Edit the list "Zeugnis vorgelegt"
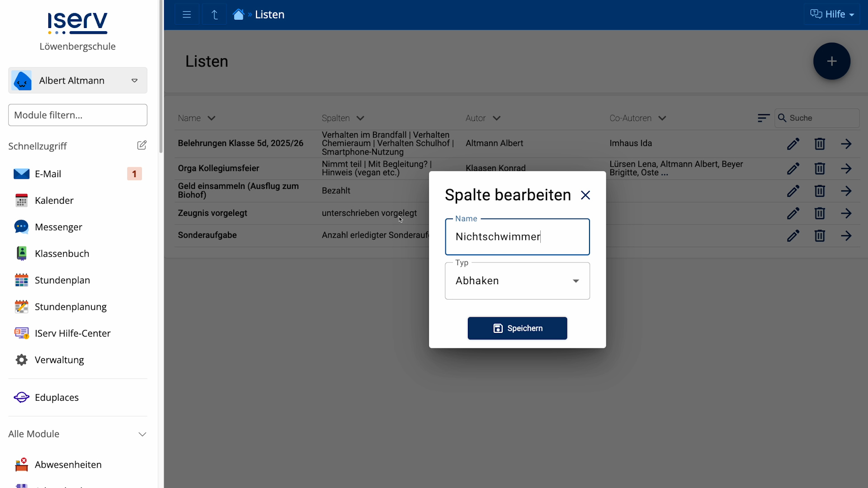 pyautogui.click(x=793, y=213)
